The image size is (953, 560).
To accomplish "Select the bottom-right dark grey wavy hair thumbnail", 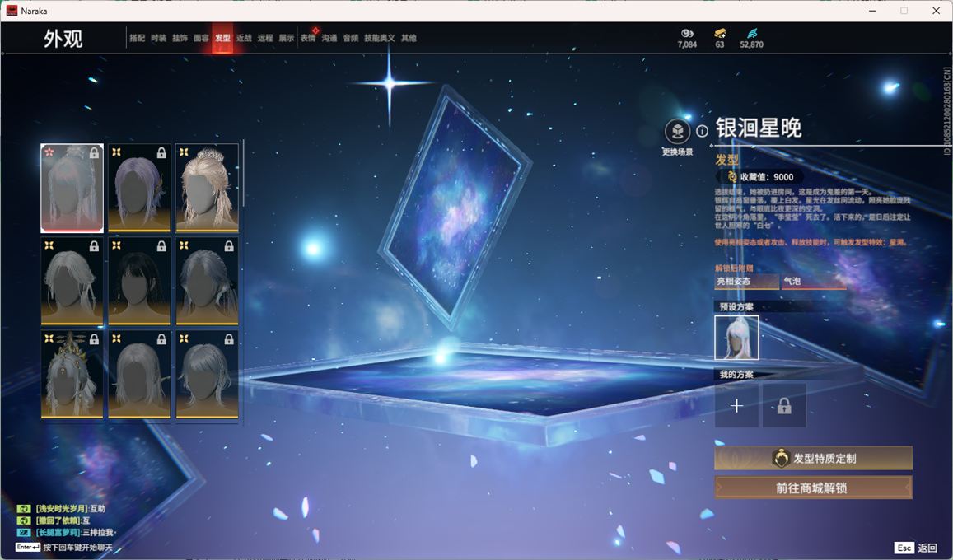I will click(x=207, y=374).
